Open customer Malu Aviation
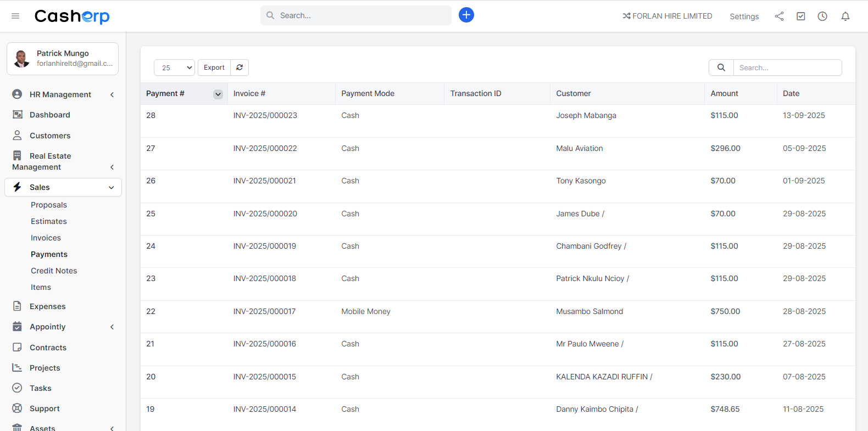868x431 pixels. pos(579,148)
